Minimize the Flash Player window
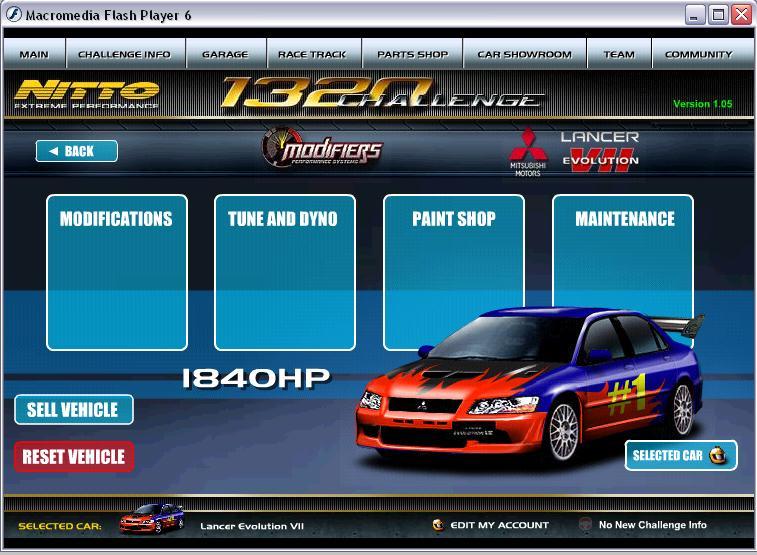The width and height of the screenshot is (757, 555). pos(694,15)
